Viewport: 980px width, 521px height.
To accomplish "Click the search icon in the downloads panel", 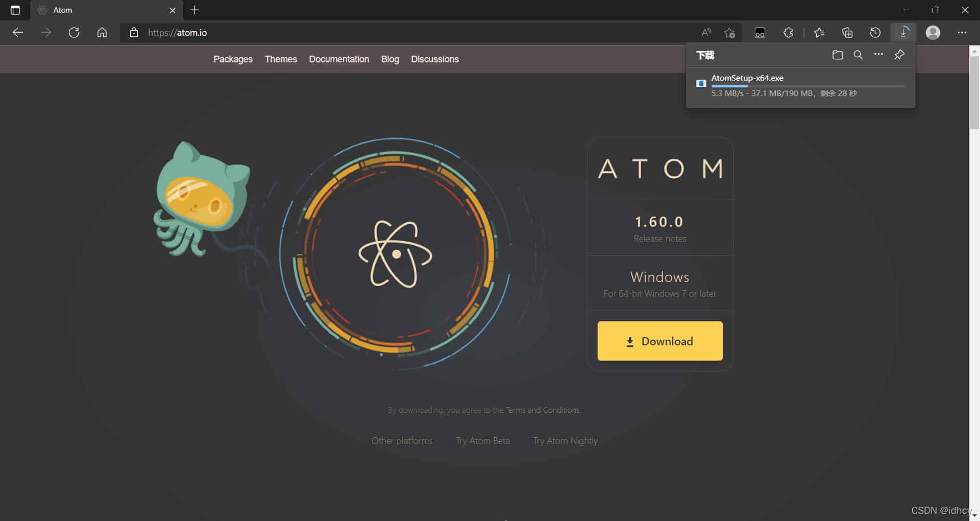I will [x=858, y=55].
